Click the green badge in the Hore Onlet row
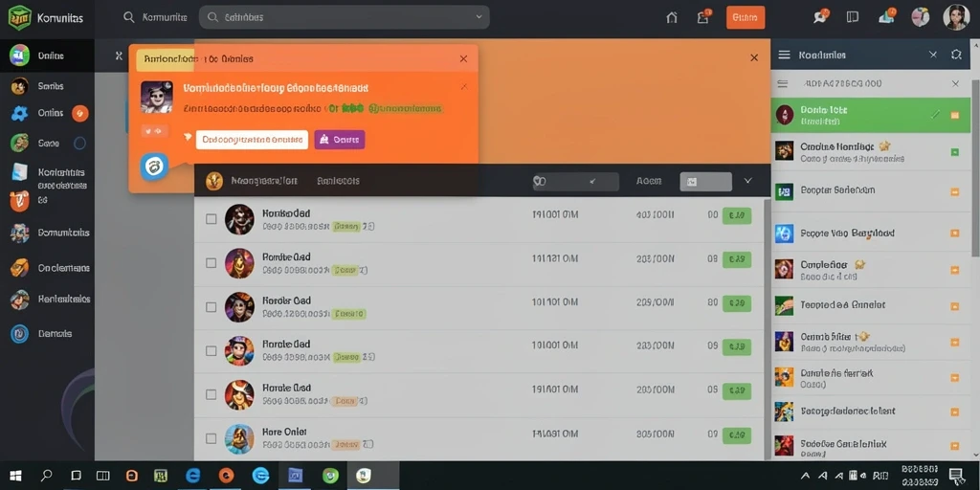 click(x=737, y=434)
